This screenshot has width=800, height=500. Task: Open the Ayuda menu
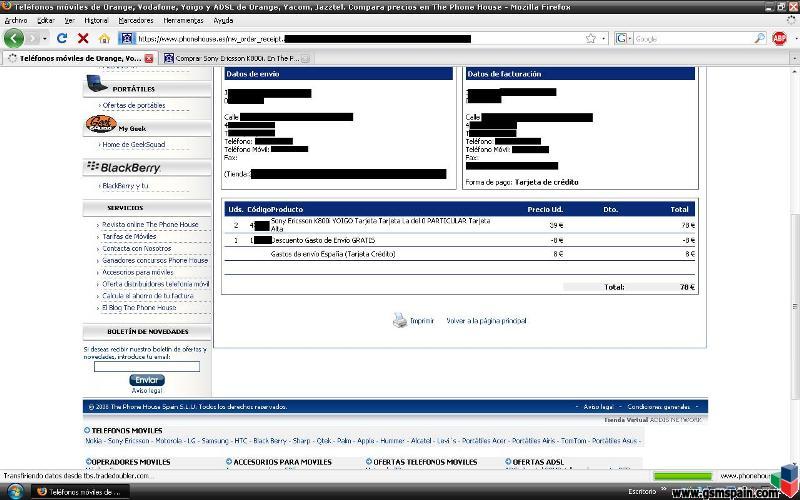[x=223, y=20]
